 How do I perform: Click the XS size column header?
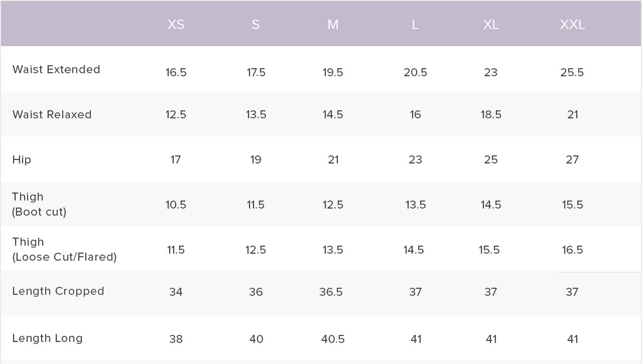click(x=176, y=25)
